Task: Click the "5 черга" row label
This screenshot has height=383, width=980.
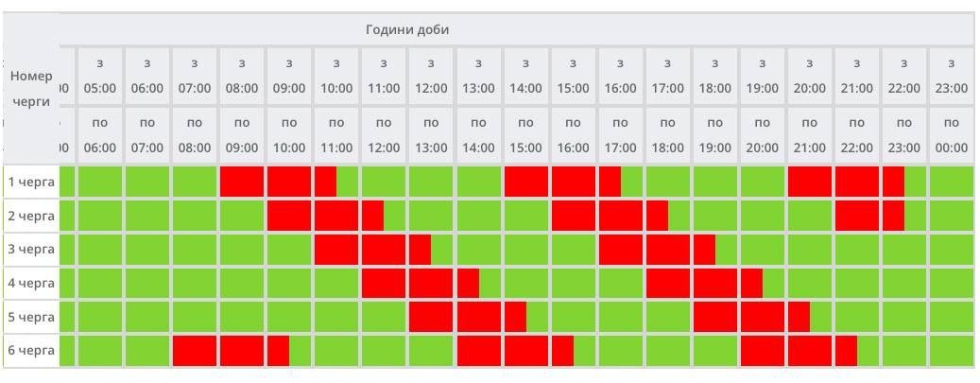Action: [31, 317]
